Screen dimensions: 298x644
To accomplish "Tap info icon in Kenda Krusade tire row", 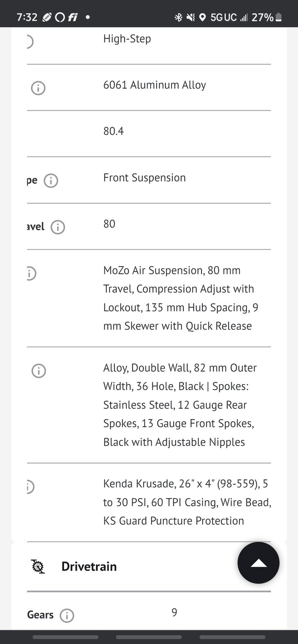I will pos(30,487).
